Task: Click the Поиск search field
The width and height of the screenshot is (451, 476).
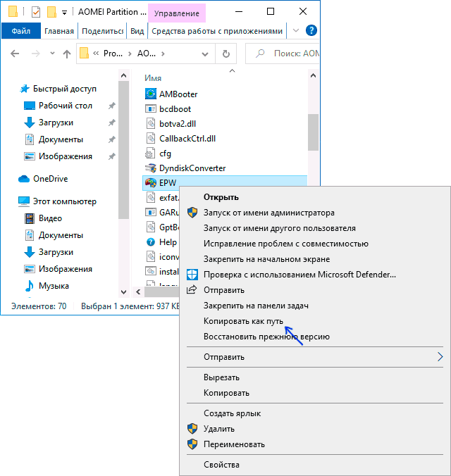Action: point(283,54)
